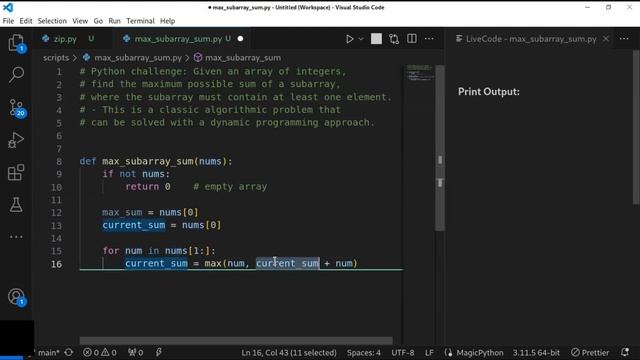Click 'return 0' on line 10

(148, 187)
